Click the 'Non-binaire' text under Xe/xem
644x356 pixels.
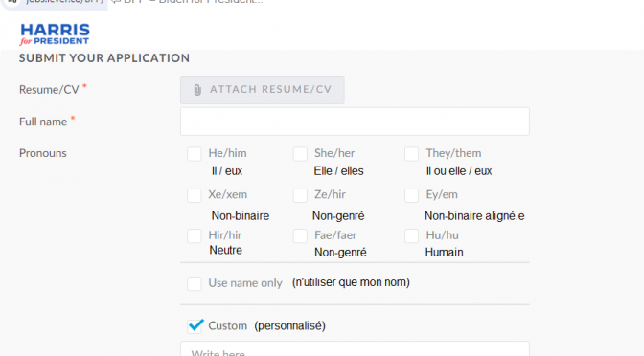(x=241, y=215)
